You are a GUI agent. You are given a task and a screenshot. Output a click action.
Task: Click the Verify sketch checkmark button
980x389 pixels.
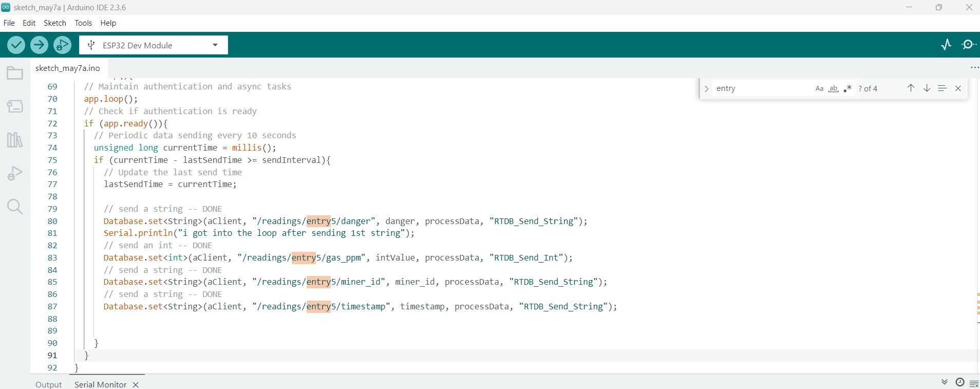pos(16,45)
